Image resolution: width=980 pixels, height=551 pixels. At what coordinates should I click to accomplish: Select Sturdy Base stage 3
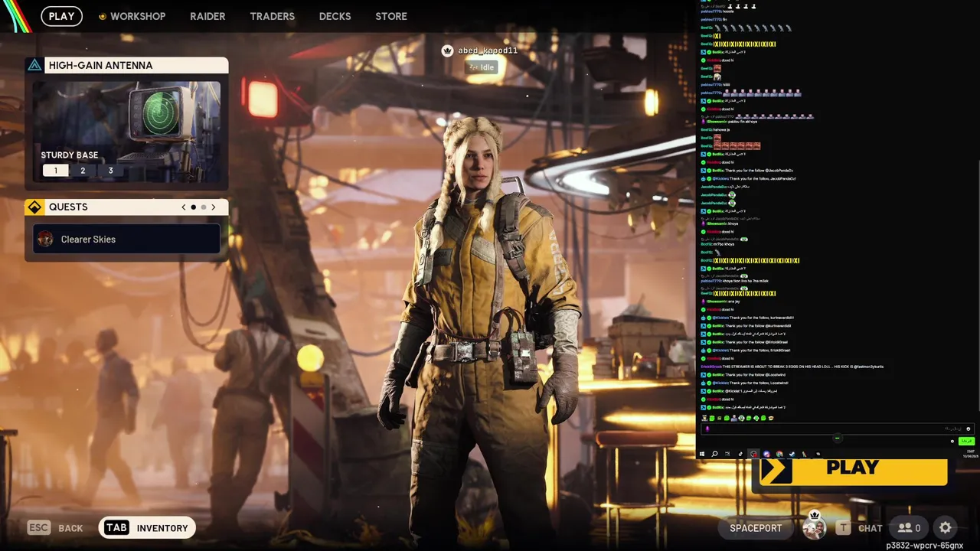(110, 171)
